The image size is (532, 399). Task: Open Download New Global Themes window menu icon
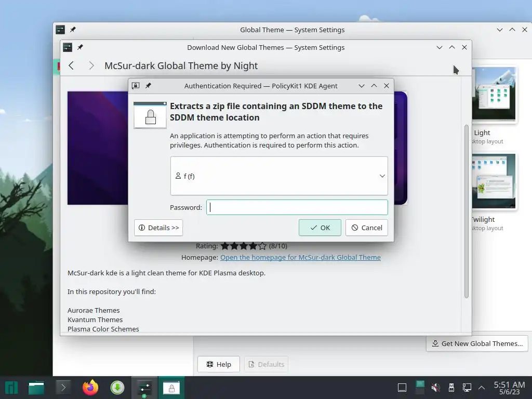[x=68, y=47]
